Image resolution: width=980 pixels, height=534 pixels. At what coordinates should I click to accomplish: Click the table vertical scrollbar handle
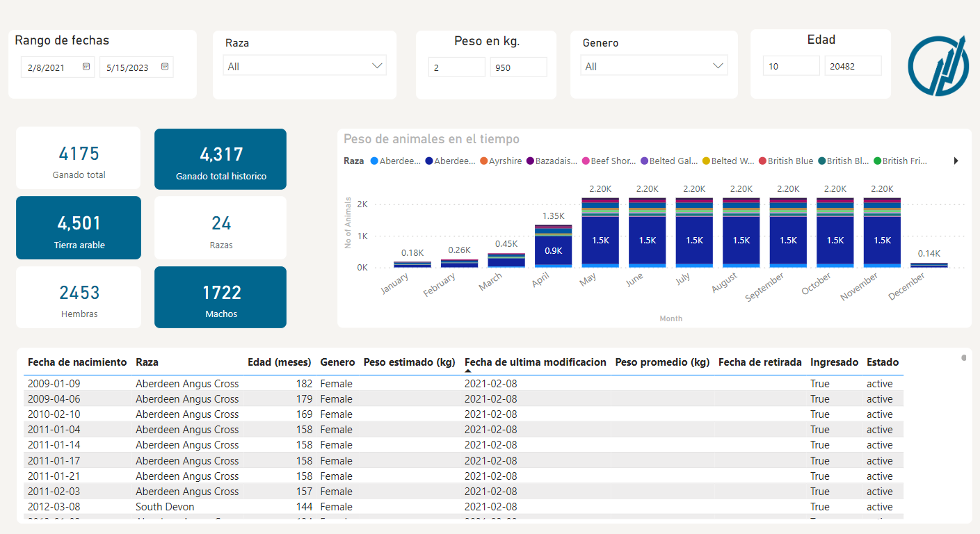964,358
